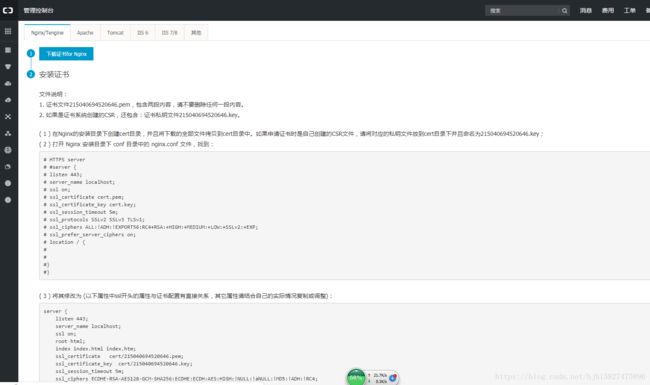
Task: Open the network nodes icon in sidebar
Action: tap(8, 133)
